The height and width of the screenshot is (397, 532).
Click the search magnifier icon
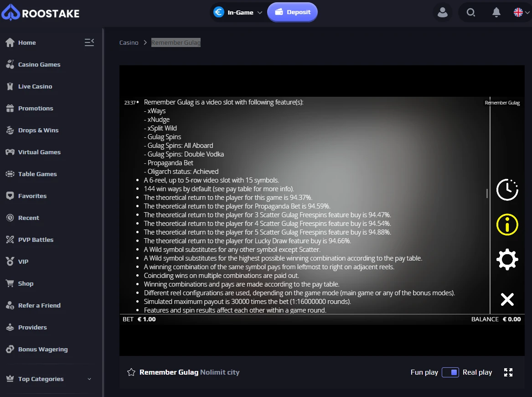pyautogui.click(x=470, y=13)
